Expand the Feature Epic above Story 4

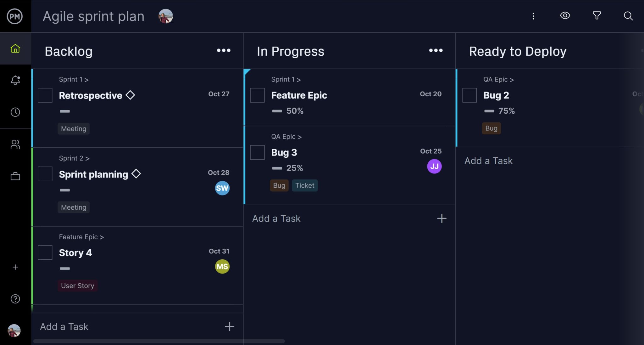(81, 237)
